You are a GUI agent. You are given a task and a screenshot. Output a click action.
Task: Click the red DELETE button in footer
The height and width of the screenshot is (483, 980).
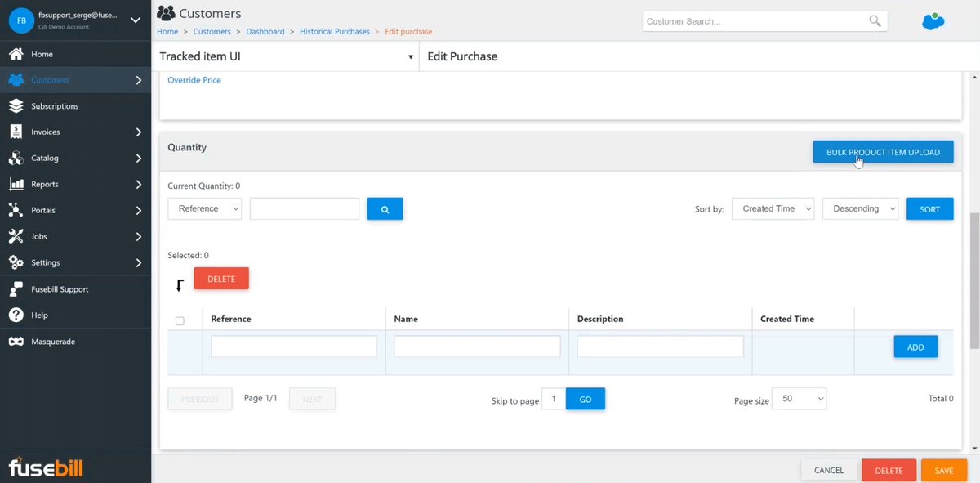[889, 471]
